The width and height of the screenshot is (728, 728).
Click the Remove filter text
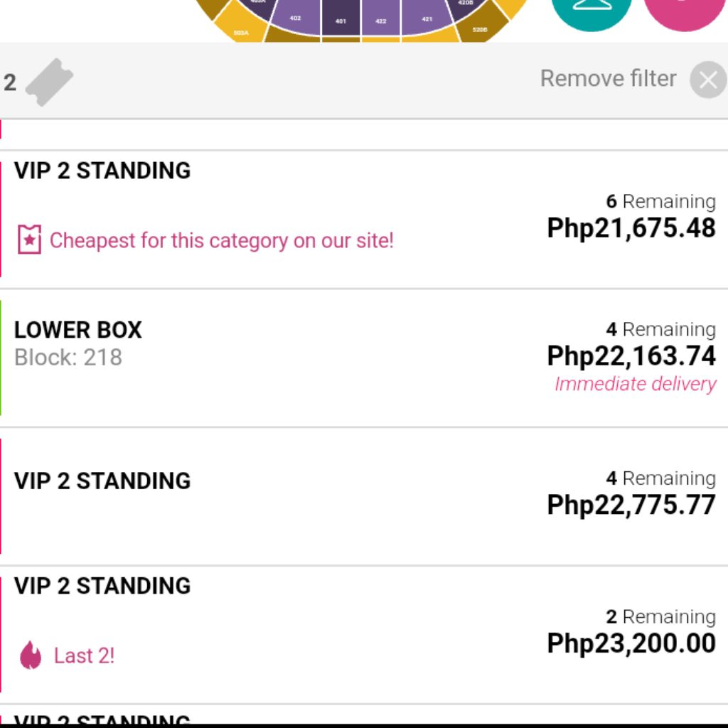tap(608, 78)
